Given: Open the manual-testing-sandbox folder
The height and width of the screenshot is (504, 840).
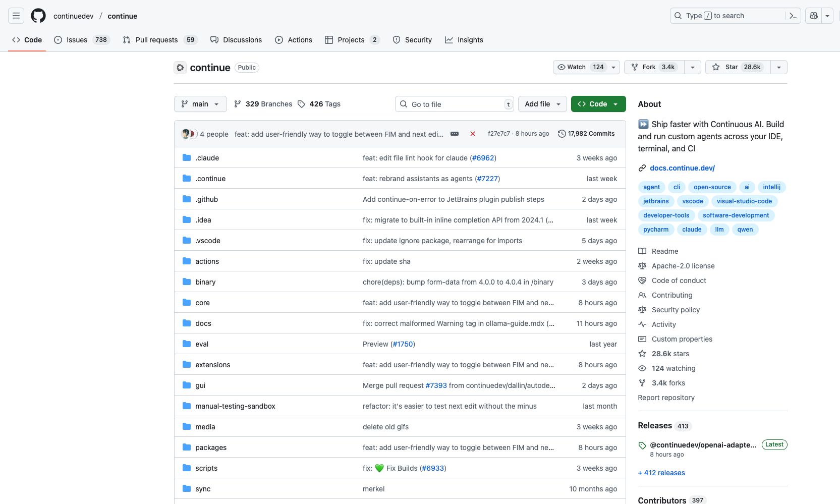Looking at the screenshot, I should 235,406.
